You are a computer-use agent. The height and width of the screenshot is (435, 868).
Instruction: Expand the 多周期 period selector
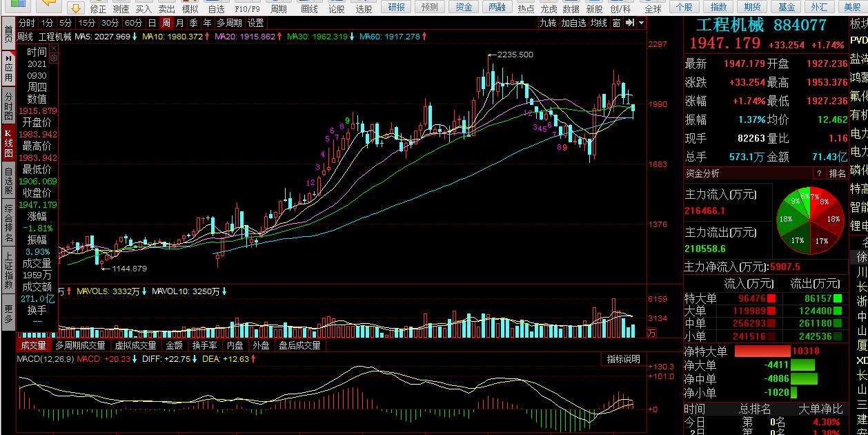[228, 23]
